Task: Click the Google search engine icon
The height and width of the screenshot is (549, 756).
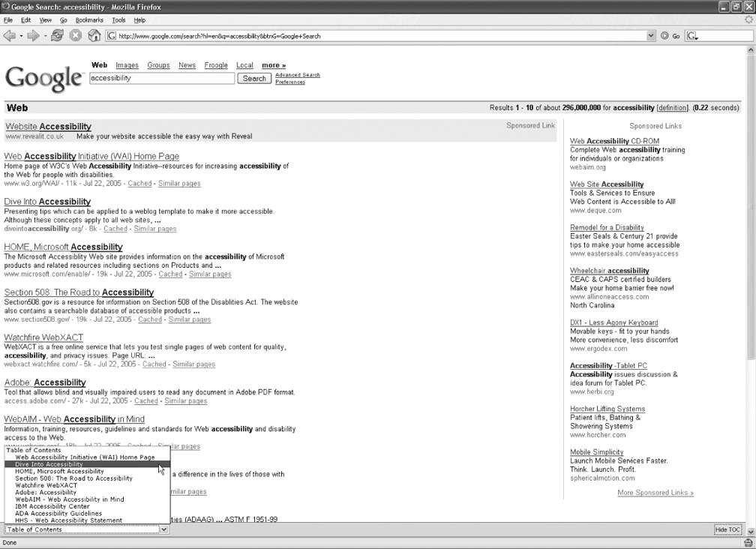Action: click(x=692, y=35)
